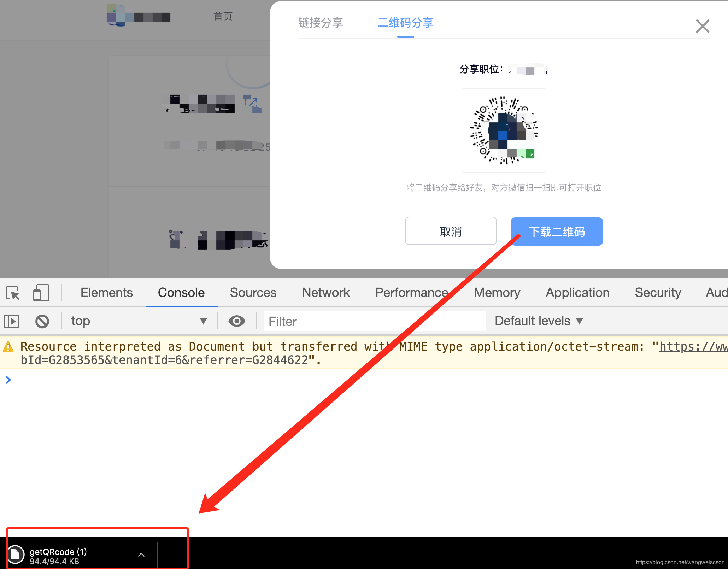Clear the console with the ban icon

(42, 321)
